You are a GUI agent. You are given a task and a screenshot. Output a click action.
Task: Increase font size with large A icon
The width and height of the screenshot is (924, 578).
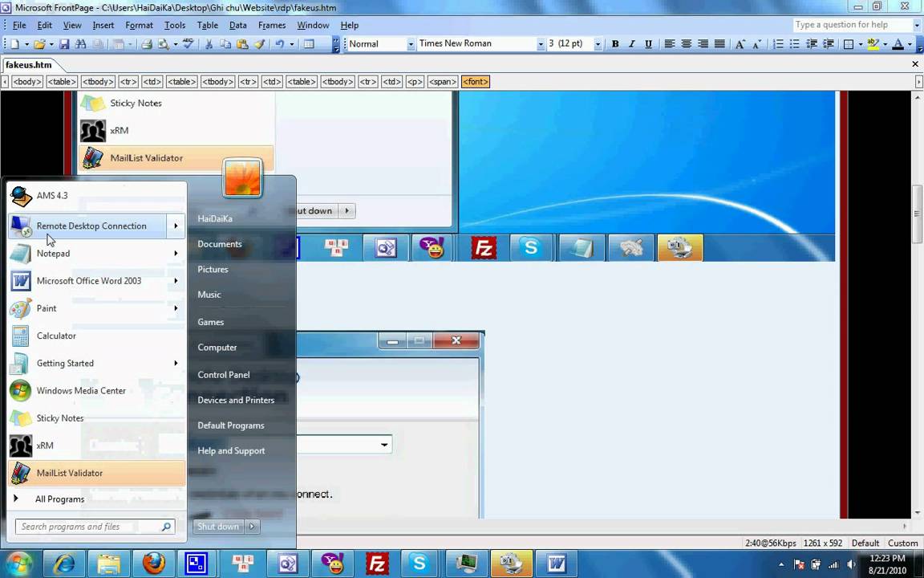(x=740, y=44)
